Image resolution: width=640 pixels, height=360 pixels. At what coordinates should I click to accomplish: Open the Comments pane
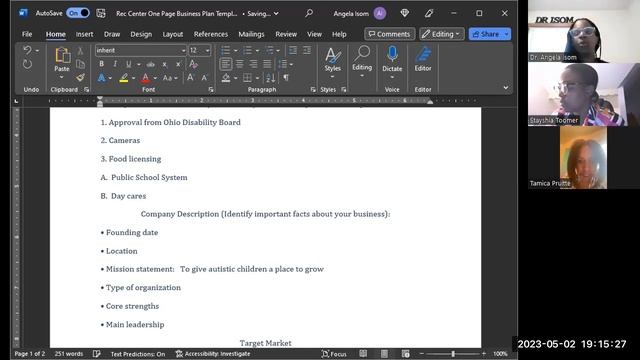tap(389, 34)
